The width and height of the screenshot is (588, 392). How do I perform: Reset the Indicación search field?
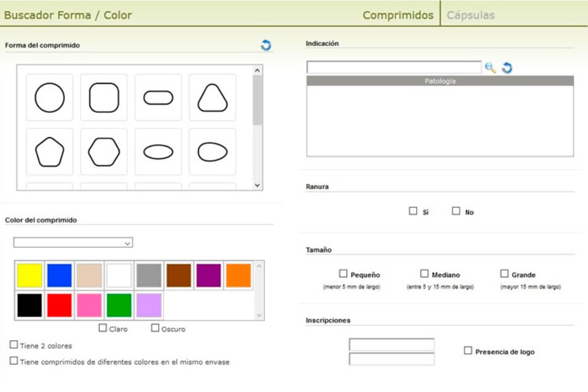coord(507,68)
